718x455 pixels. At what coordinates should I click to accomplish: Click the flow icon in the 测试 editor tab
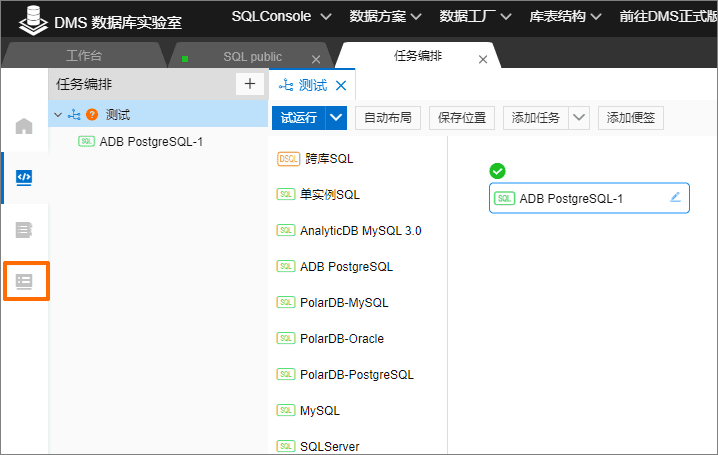click(x=286, y=85)
